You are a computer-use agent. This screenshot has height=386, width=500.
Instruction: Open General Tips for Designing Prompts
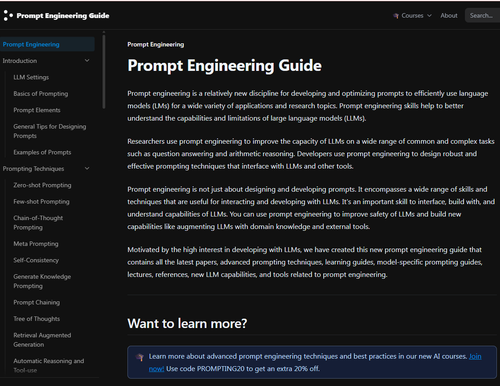(50, 131)
